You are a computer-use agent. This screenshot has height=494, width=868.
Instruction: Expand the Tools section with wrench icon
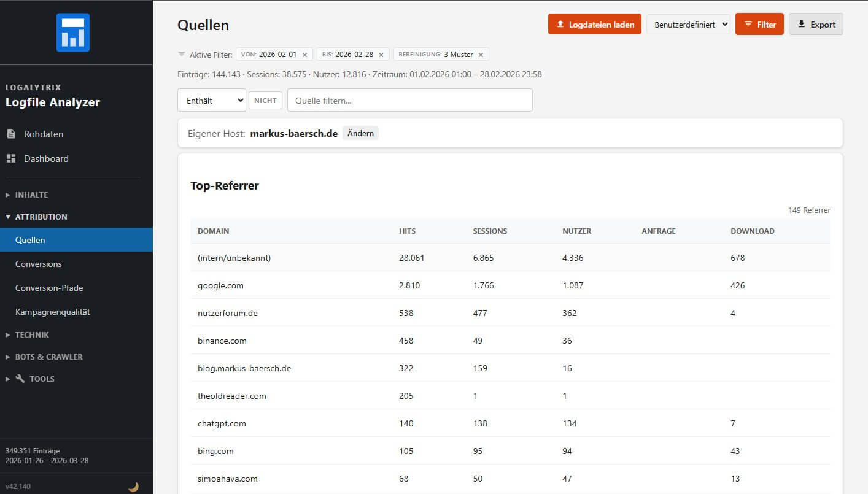(42, 379)
